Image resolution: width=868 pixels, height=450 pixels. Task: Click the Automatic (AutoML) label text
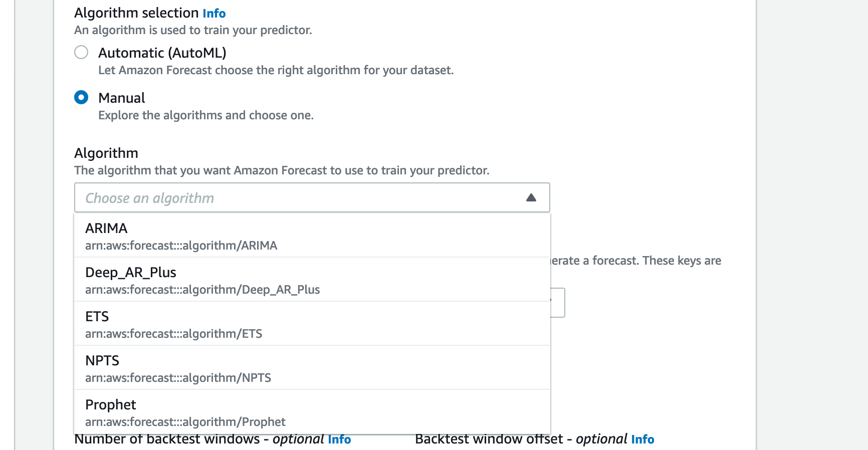click(162, 53)
